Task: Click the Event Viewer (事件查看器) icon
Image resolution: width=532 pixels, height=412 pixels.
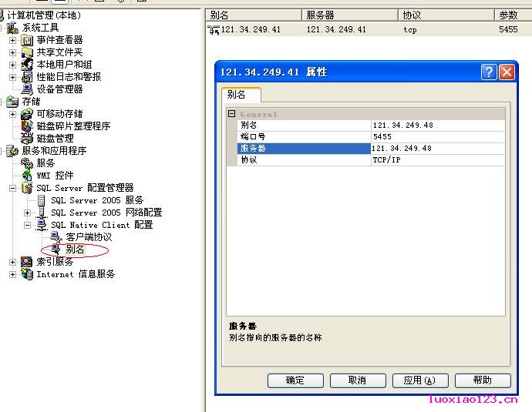Action: pyautogui.click(x=27, y=40)
